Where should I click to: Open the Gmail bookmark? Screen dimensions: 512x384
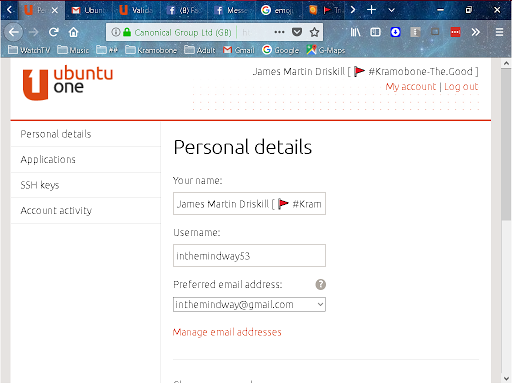pyautogui.click(x=239, y=50)
